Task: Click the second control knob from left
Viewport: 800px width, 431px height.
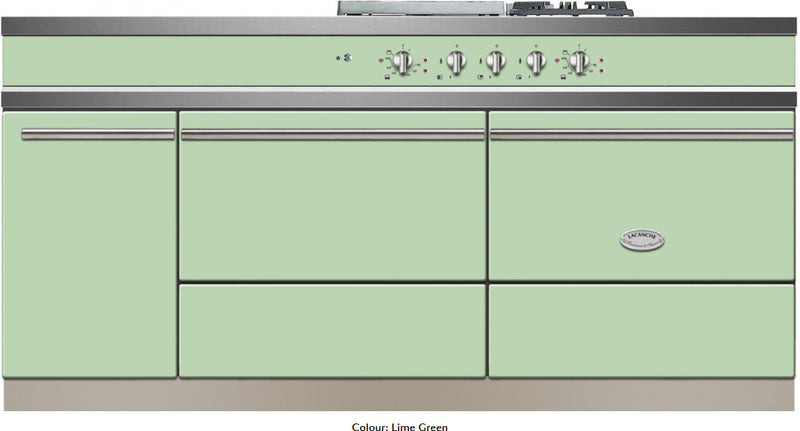Action: tap(456, 62)
